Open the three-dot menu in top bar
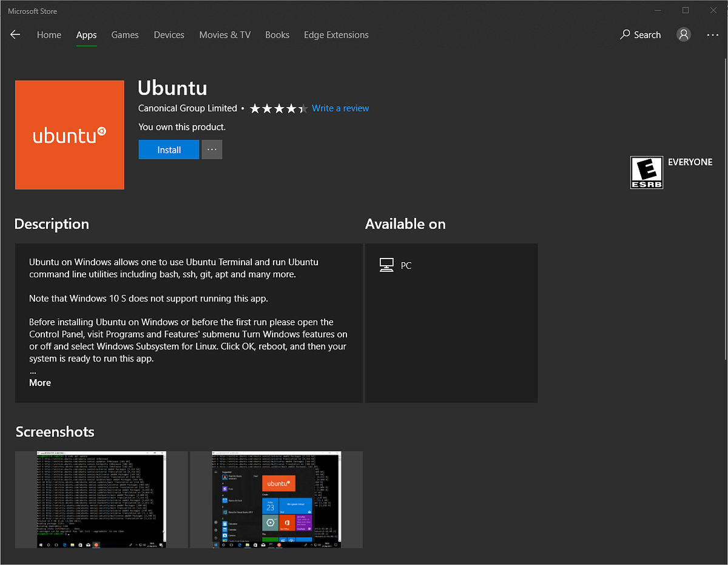The image size is (728, 565). 713,35
